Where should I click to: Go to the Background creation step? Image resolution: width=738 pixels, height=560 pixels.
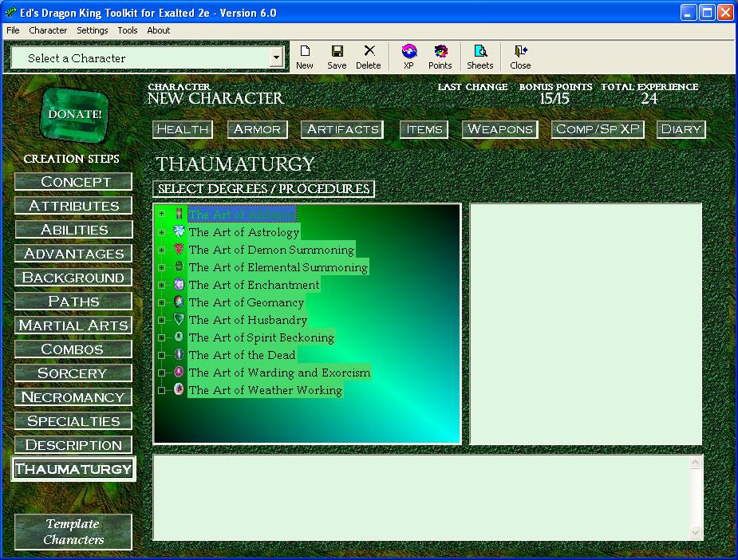coord(73,277)
